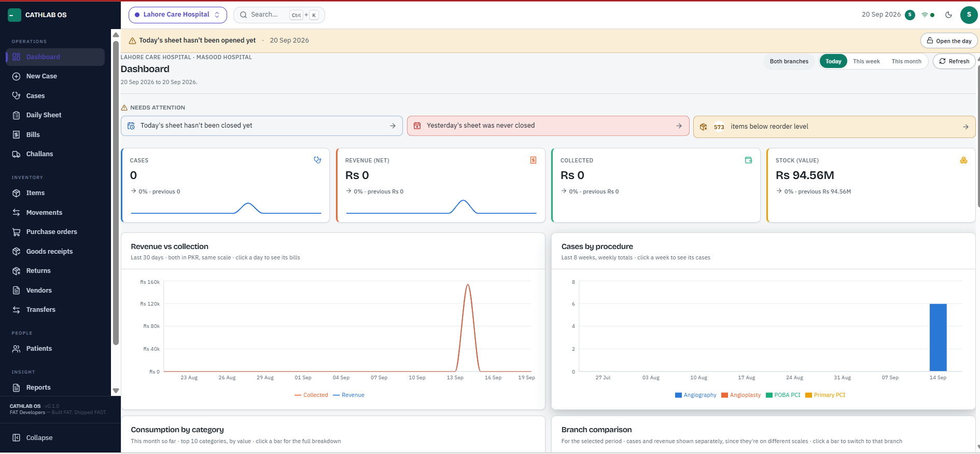Viewport: 980px width, 454px height.
Task: Click the Search input field
Action: pyautogui.click(x=279, y=15)
